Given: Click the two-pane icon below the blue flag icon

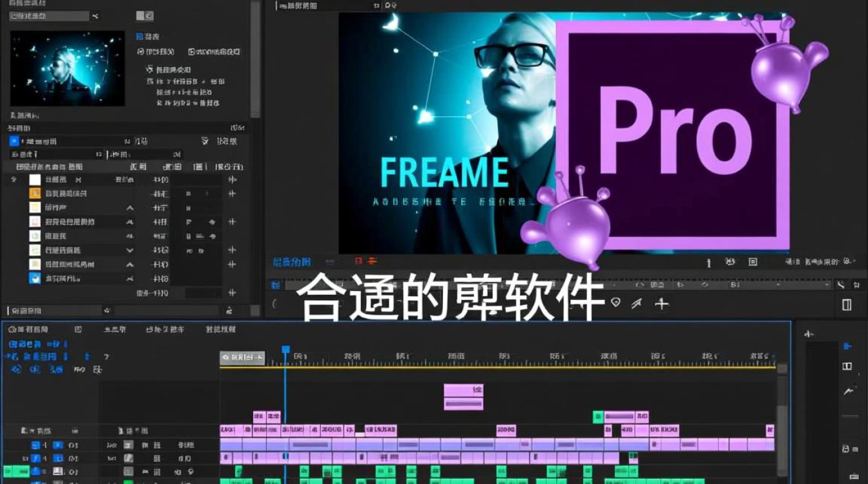Looking at the screenshot, I should point(847,367).
